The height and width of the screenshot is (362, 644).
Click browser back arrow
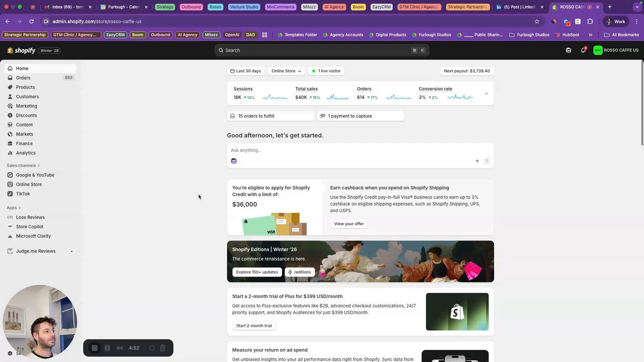pyautogui.click(x=8, y=22)
